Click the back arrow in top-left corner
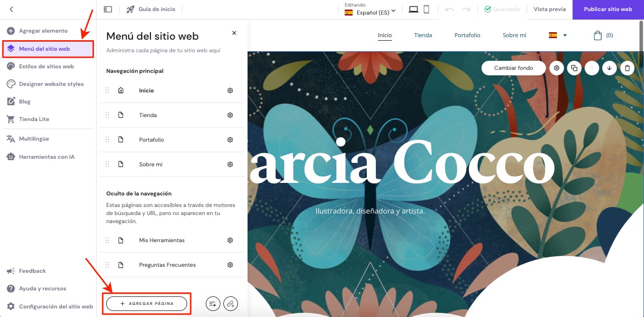 [11, 9]
